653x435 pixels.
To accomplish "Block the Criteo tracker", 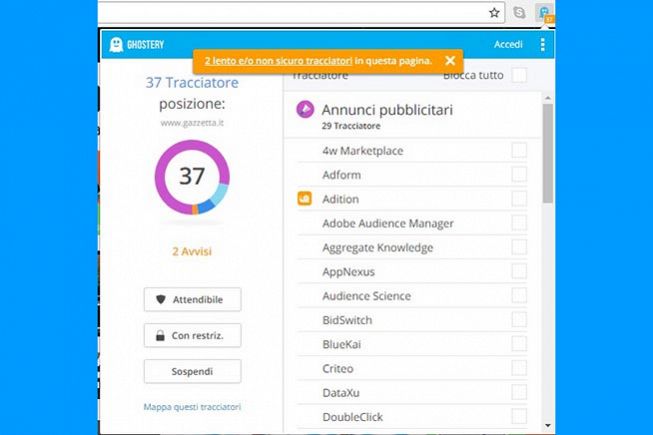I will (519, 368).
